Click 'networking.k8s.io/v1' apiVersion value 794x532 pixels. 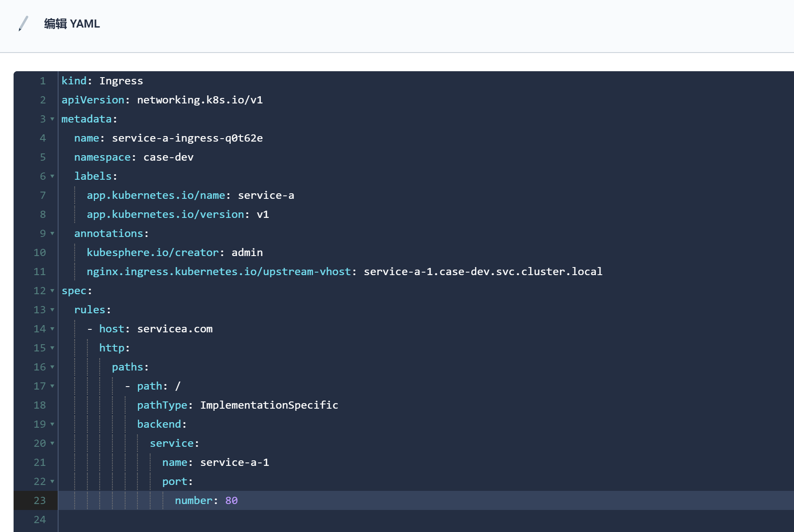pyautogui.click(x=200, y=100)
